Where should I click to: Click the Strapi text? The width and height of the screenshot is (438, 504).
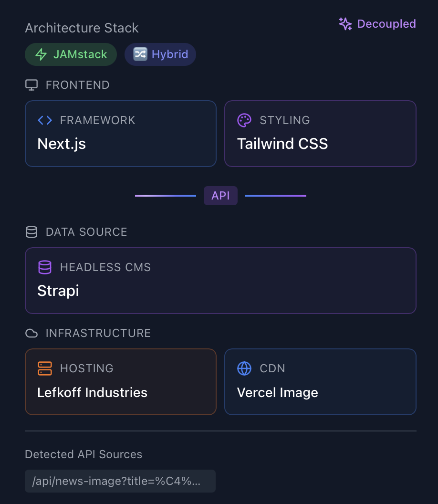pos(58,291)
